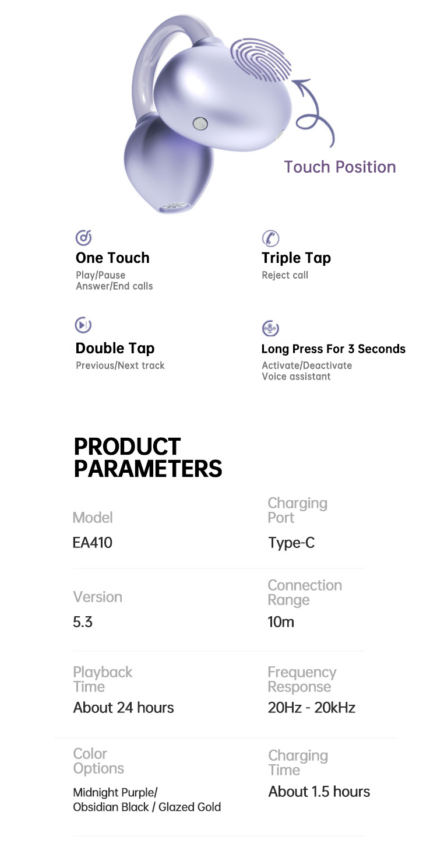Viewport: 437px width, 868px height.
Task: Click the small round button on earbud
Action: coord(200,123)
